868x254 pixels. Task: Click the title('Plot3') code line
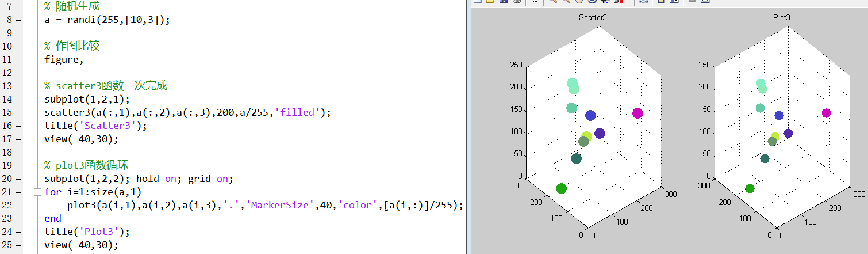tap(87, 232)
